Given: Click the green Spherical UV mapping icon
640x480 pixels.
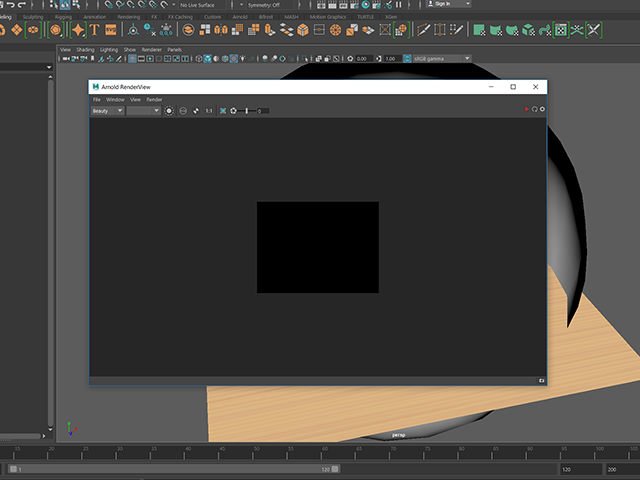Looking at the screenshot, I should tap(512, 30).
